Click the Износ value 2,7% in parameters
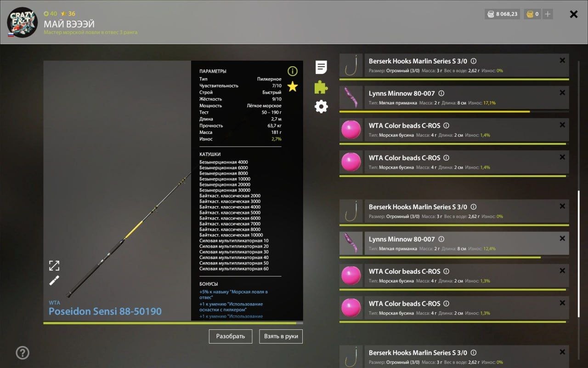This screenshot has height=368, width=588. pyautogui.click(x=277, y=139)
